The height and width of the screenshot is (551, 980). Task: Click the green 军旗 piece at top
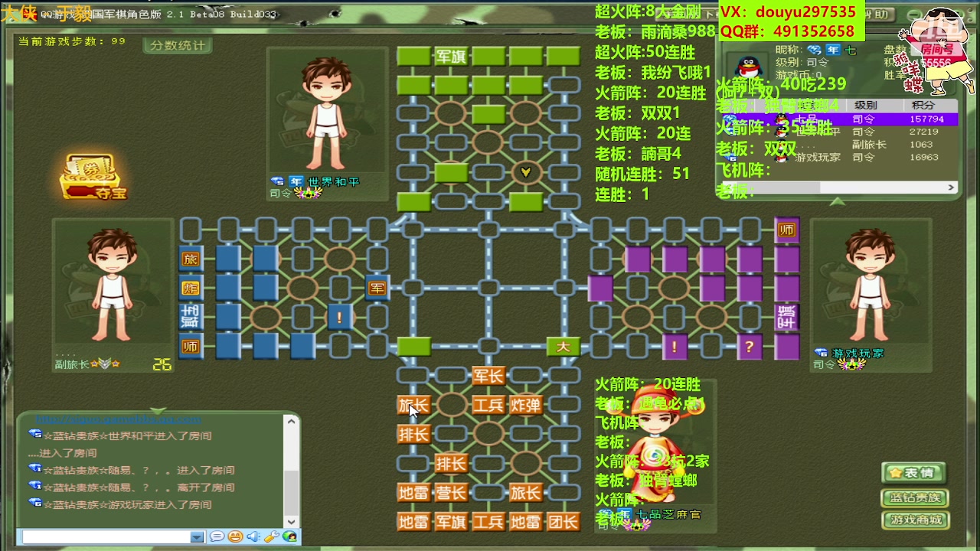[451, 56]
